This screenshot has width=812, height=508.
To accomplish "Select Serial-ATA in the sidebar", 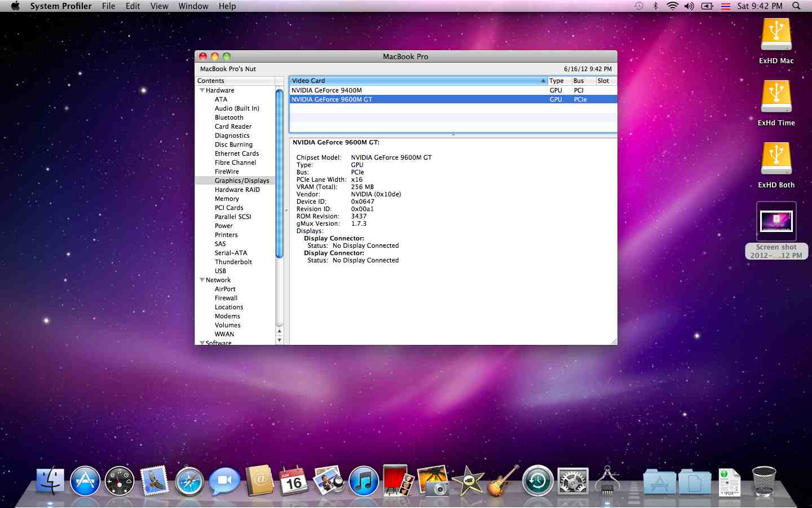I will 231,253.
